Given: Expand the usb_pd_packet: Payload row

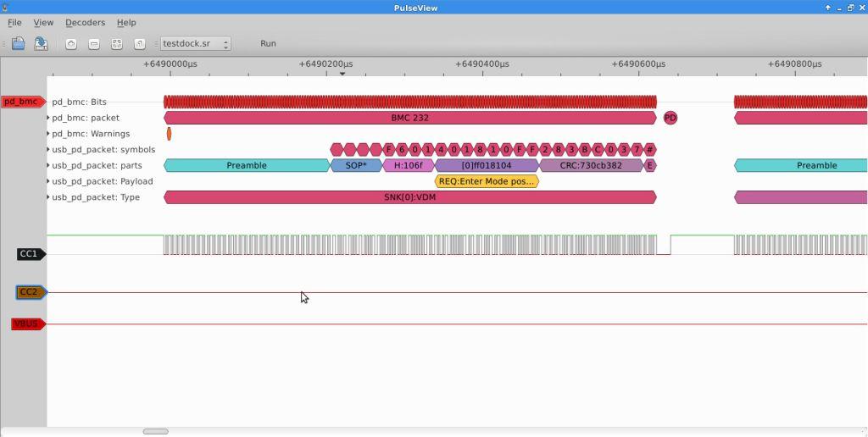Looking at the screenshot, I should coord(48,181).
